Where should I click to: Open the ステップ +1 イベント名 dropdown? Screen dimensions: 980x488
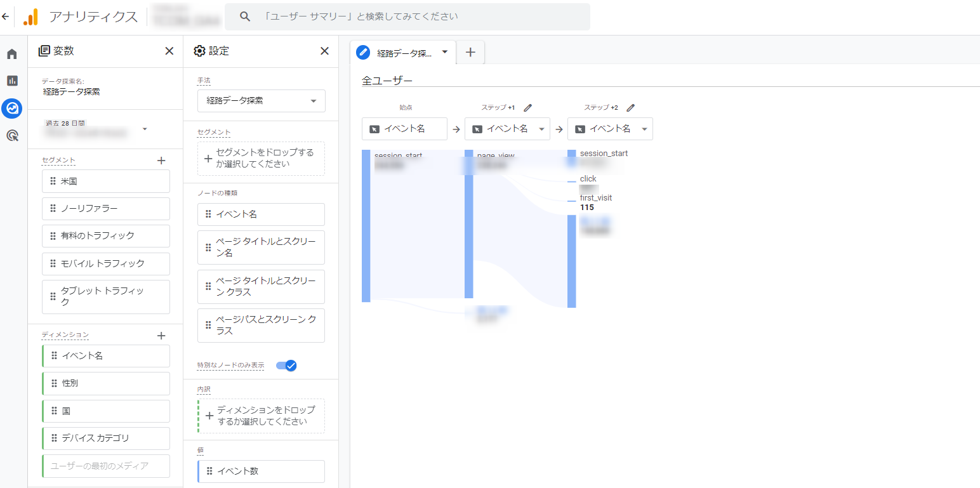click(507, 129)
